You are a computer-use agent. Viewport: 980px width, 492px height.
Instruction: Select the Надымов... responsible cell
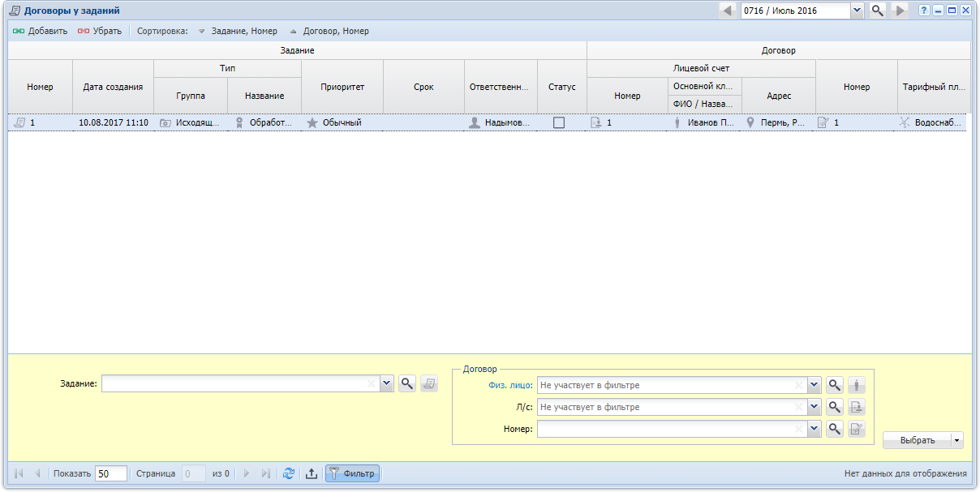point(501,122)
